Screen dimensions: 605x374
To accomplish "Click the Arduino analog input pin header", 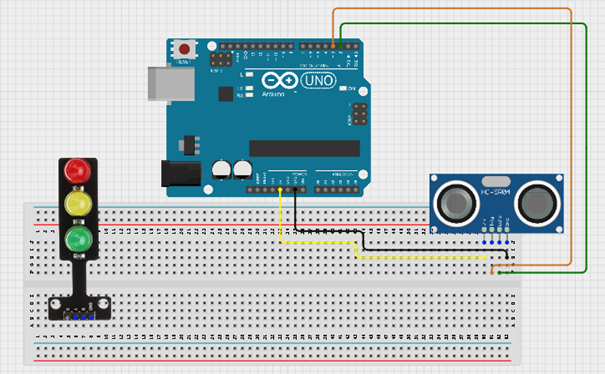I will click(x=337, y=190).
